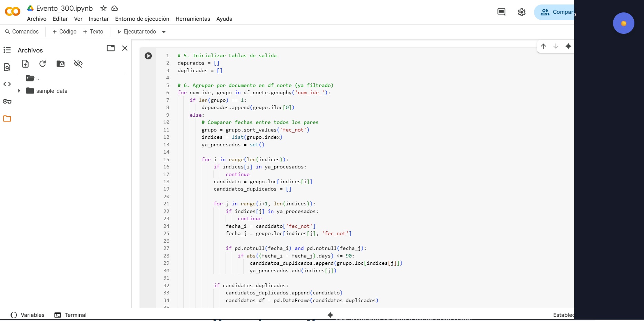Add a new Código cell
Image resolution: width=644 pixels, height=321 pixels.
pos(65,32)
